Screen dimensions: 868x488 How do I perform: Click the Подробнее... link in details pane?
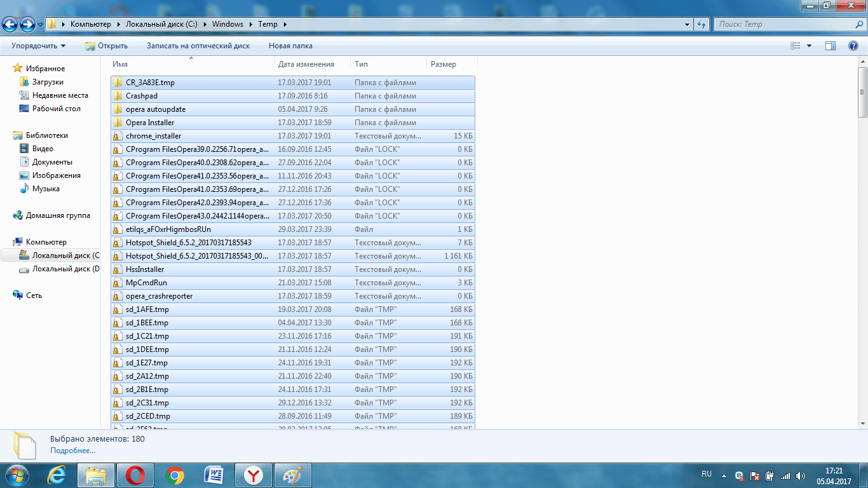(x=73, y=451)
